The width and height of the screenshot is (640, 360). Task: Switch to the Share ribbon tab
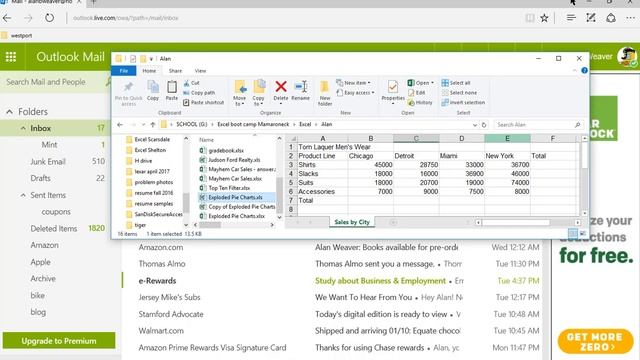pyautogui.click(x=176, y=71)
